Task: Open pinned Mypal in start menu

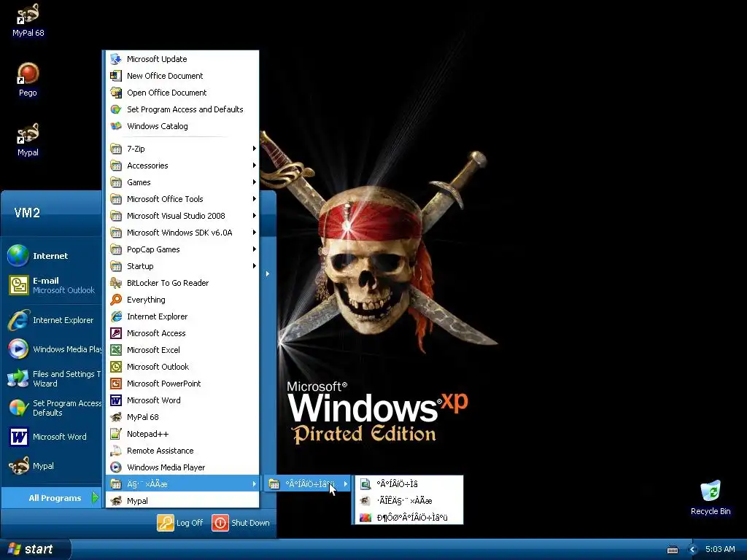Action: [52, 466]
